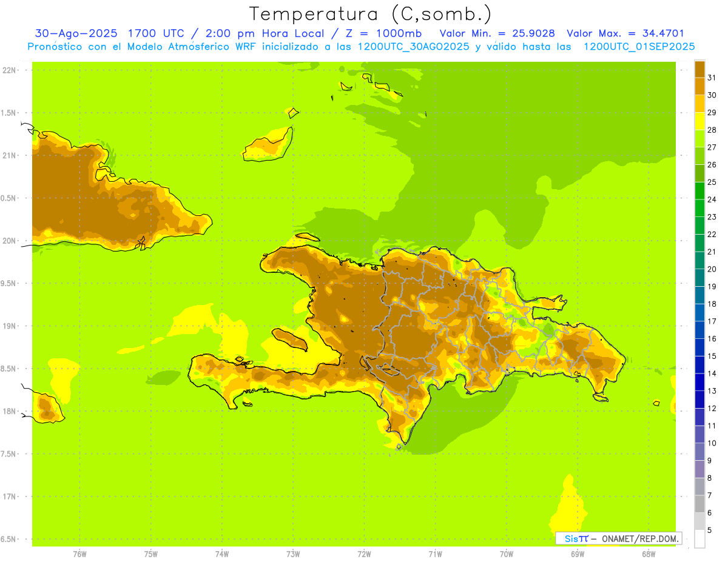This screenshot has width=728, height=562.
Task: Click the '22N' latitude axis label
Action: pyautogui.click(x=10, y=70)
